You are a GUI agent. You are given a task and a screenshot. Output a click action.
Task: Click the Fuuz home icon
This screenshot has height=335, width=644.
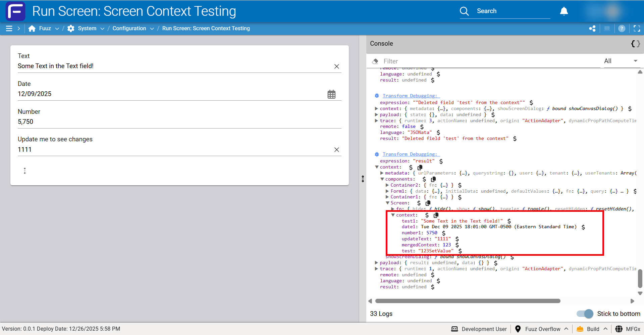coord(32,29)
